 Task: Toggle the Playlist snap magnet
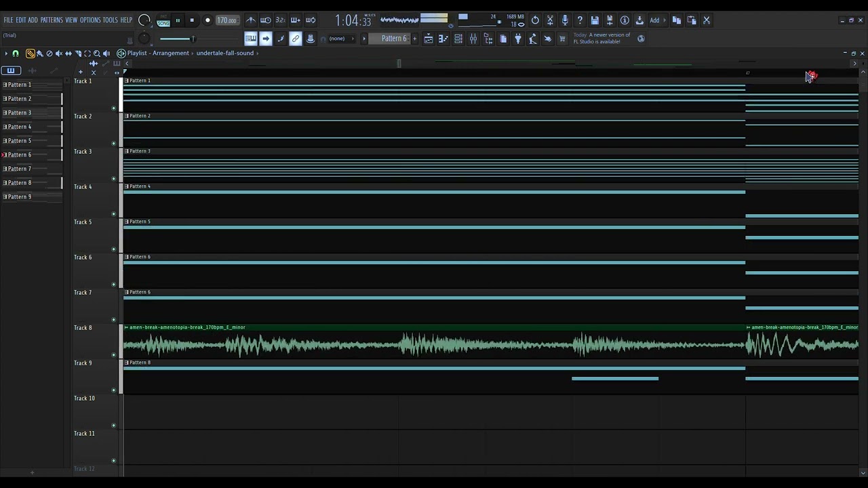coord(16,54)
